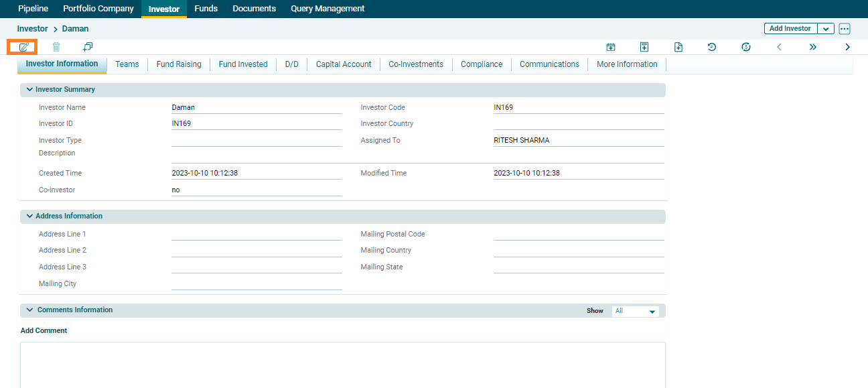Open the clock history icon
This screenshot has height=388, width=868.
(x=712, y=47)
